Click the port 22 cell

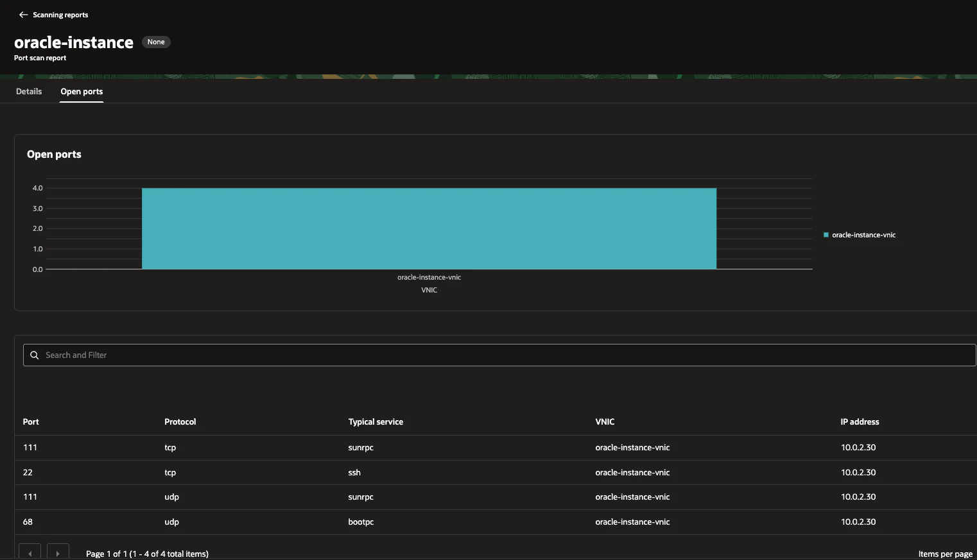[x=28, y=472]
